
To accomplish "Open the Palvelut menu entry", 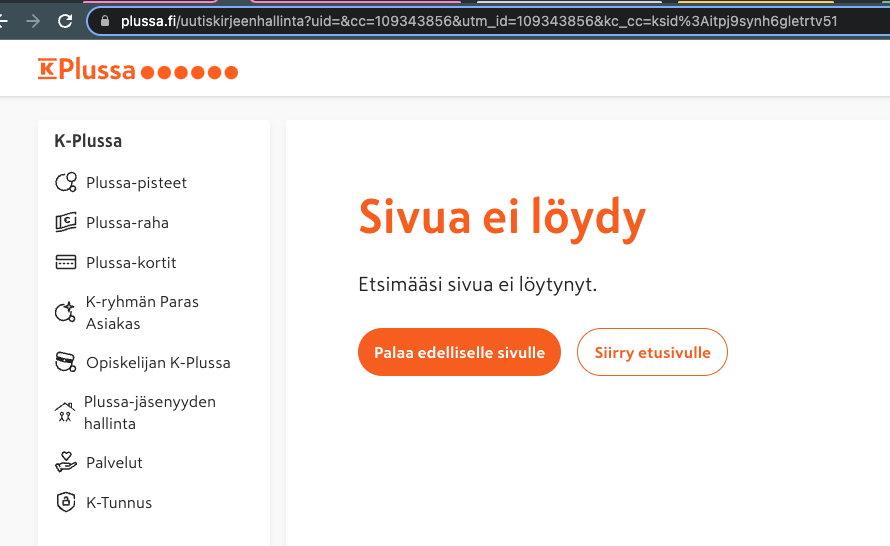I will point(114,463).
